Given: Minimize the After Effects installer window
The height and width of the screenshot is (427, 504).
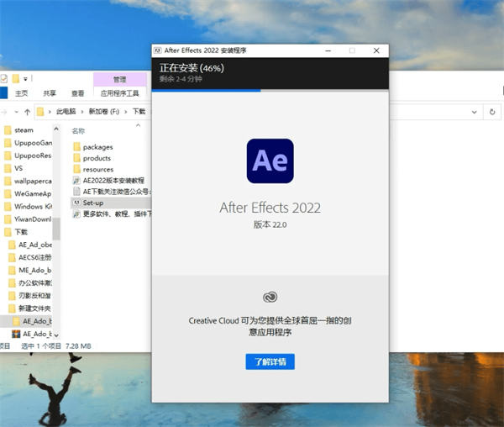Looking at the screenshot, I should click(328, 50).
